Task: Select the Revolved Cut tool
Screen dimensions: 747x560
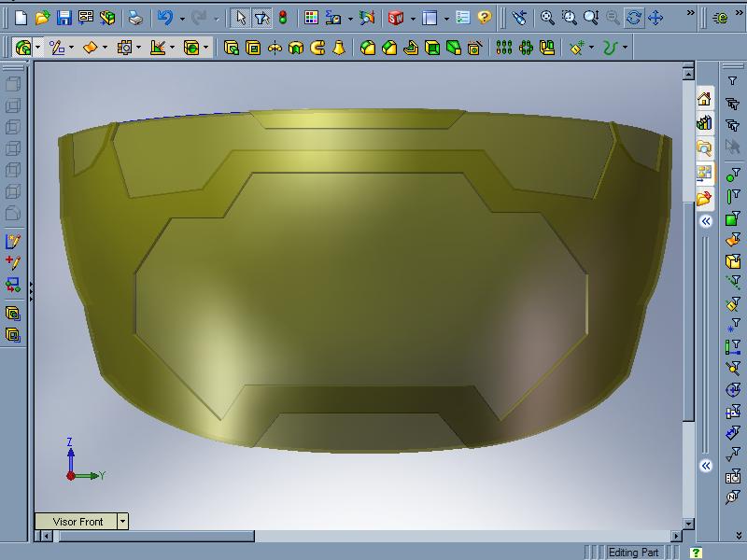Action: [x=296, y=48]
